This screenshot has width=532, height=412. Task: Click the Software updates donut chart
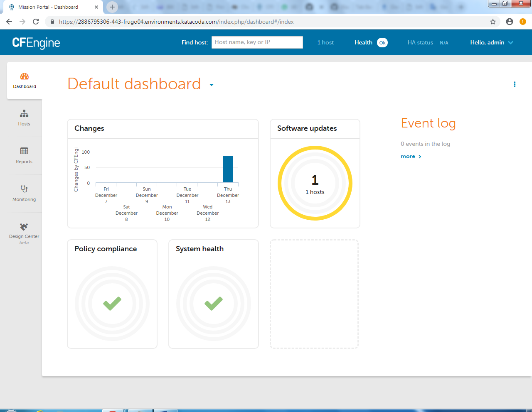click(x=315, y=183)
